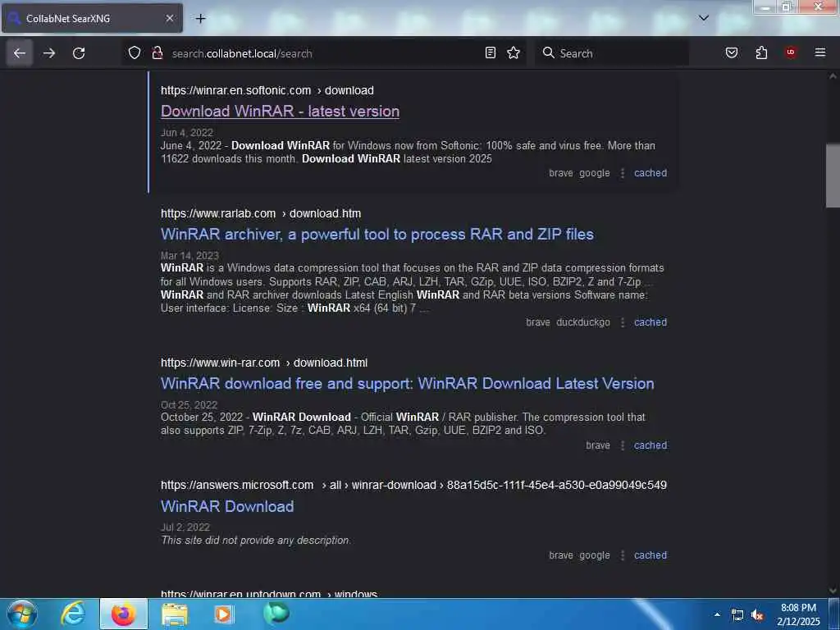Open the Pocket save icon
This screenshot has width=840, height=630.
732,53
